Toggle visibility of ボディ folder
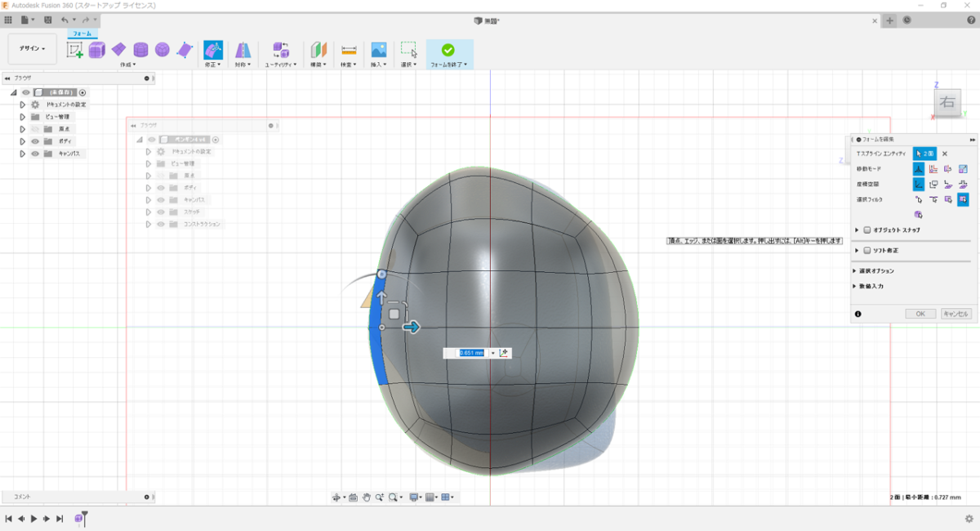 tap(35, 141)
